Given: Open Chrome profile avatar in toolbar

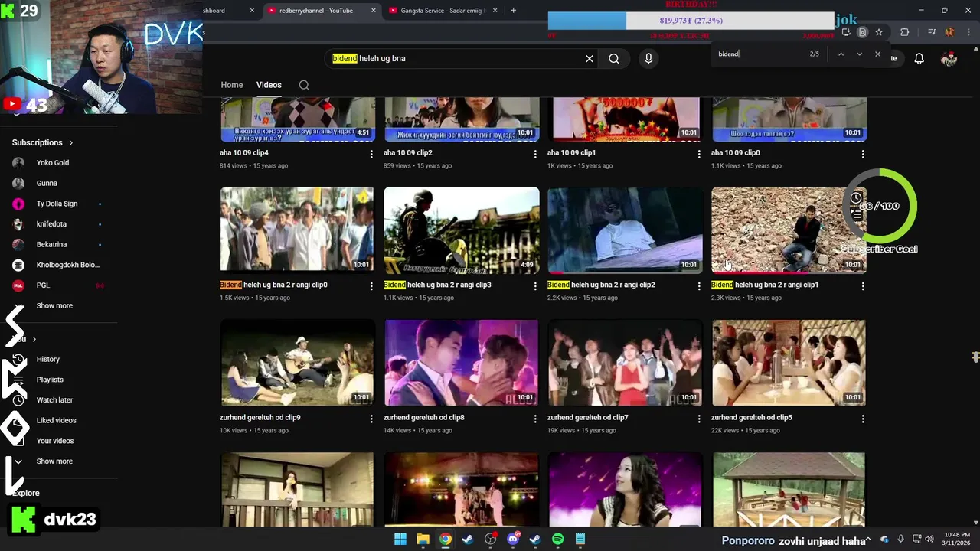Looking at the screenshot, I should (x=949, y=32).
